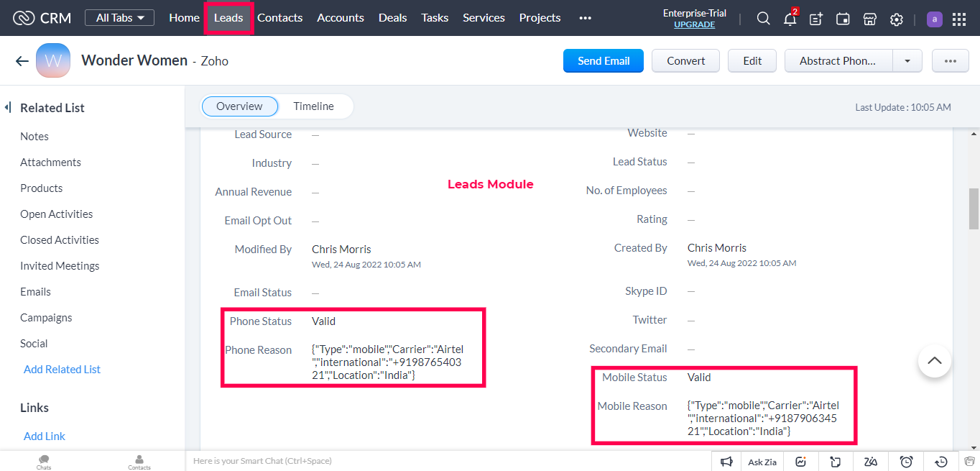This screenshot has height=471, width=980.
Task: Click the Smart Chat input field
Action: [x=448, y=461]
